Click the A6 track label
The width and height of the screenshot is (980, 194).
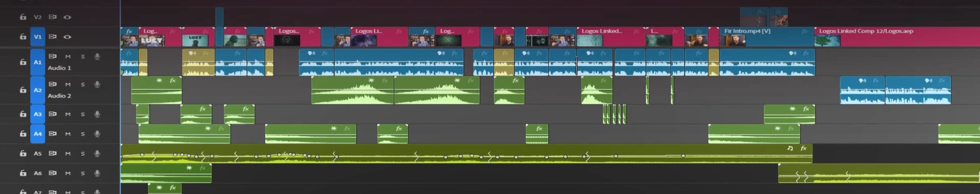[37, 174]
